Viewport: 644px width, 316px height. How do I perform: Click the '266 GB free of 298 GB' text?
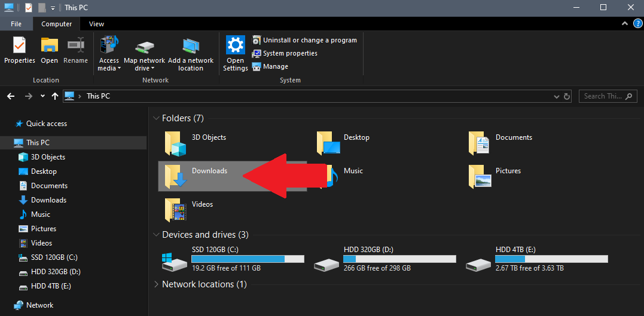[377, 268]
